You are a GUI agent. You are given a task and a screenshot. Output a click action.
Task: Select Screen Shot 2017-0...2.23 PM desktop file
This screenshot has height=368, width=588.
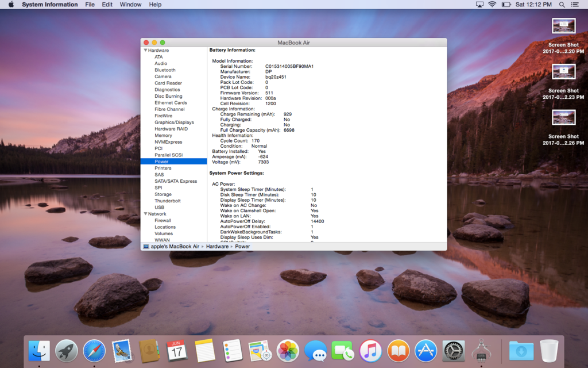563,82
